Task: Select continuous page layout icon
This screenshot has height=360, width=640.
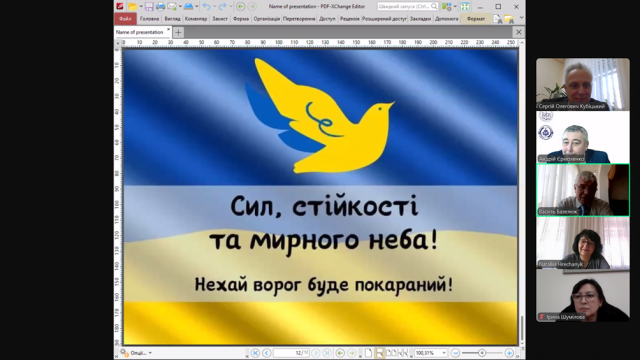Action: pyautogui.click(x=380, y=353)
